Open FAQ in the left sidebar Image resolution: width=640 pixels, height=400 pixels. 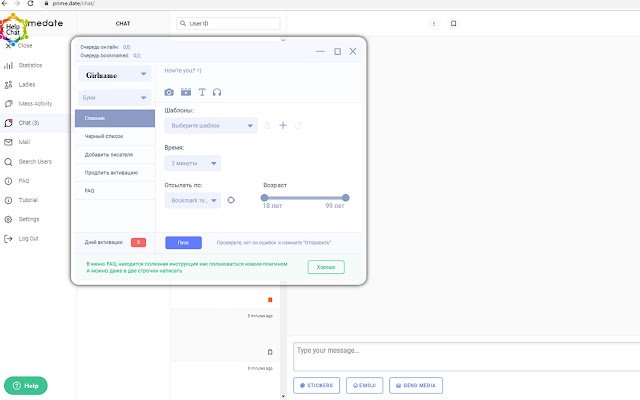pos(24,181)
